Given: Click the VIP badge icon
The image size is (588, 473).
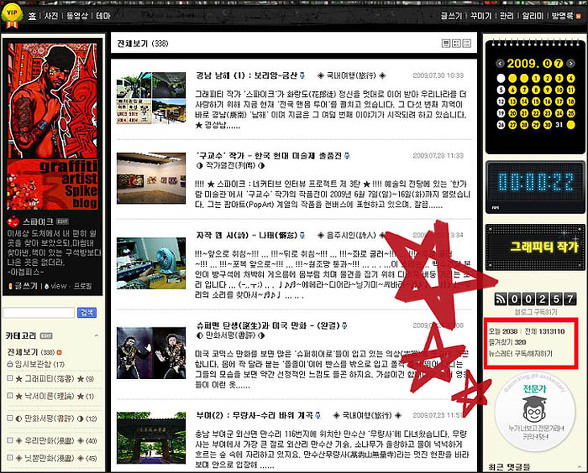Looking at the screenshot, I should click(11, 15).
